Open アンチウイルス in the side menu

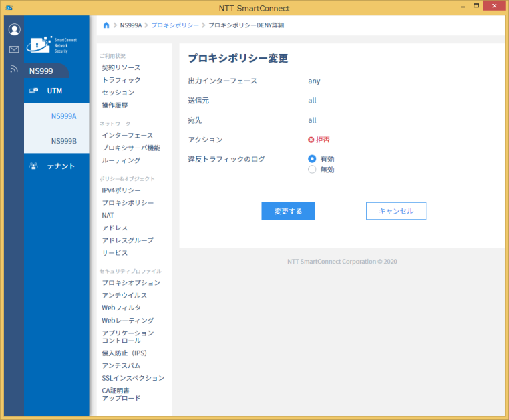coord(124,295)
